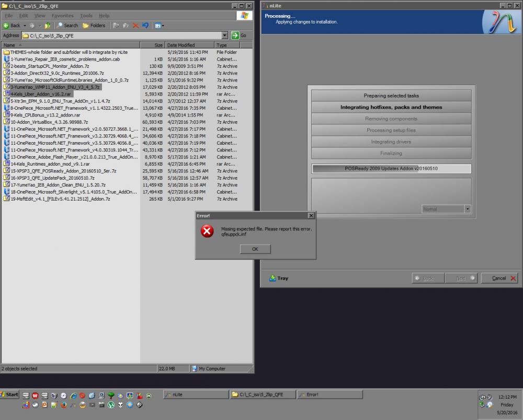The height and width of the screenshot is (420, 523).
Task: Click the red X Delete toolbar icon
Action: (x=135, y=25)
